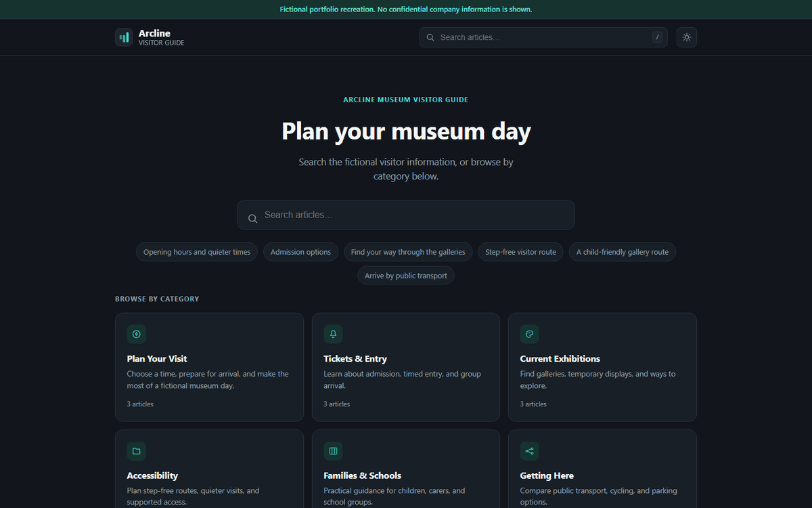
Task: Click the Plan your museum day heading
Action: [x=406, y=131]
